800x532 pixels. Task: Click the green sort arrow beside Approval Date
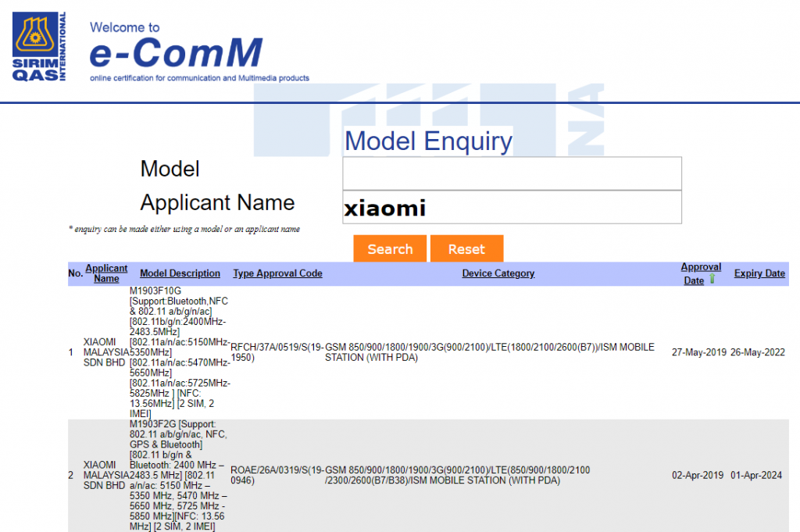712,278
